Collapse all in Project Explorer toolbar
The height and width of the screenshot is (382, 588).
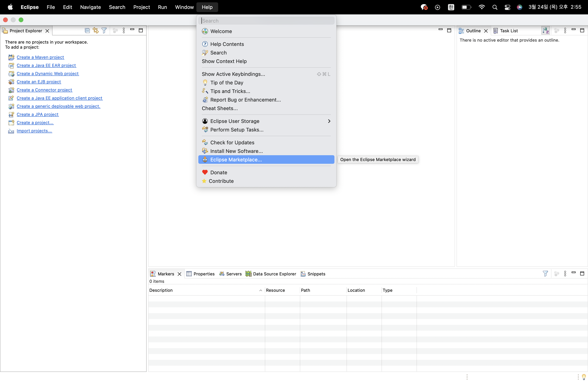87,31
